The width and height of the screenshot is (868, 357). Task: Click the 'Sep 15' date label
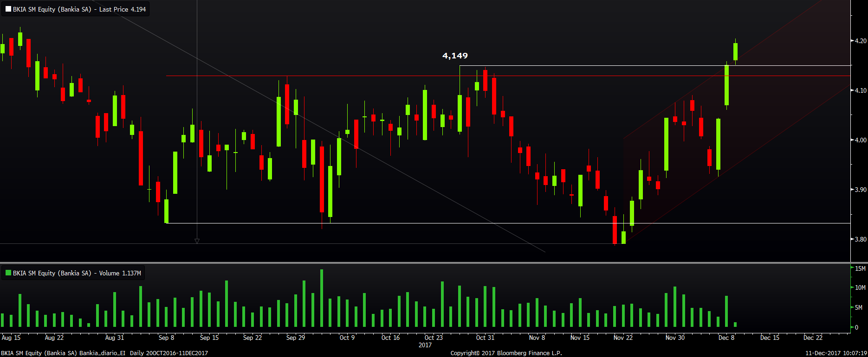click(x=209, y=338)
